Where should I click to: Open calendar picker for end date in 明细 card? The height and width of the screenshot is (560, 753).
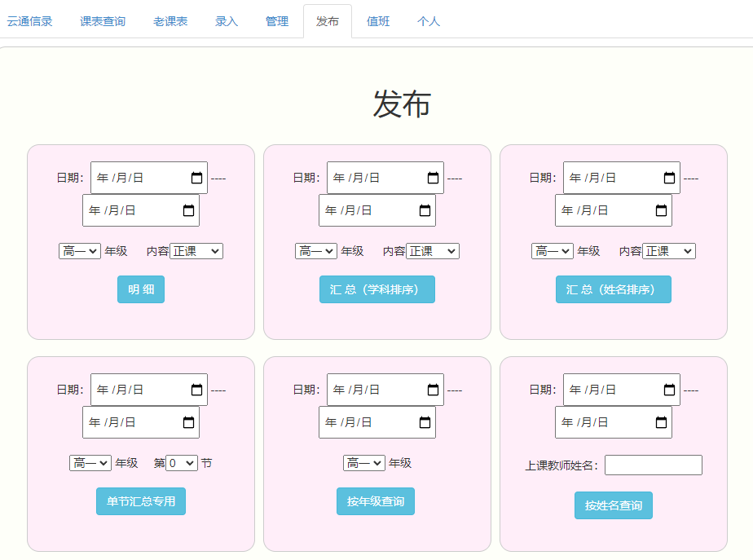(x=188, y=210)
